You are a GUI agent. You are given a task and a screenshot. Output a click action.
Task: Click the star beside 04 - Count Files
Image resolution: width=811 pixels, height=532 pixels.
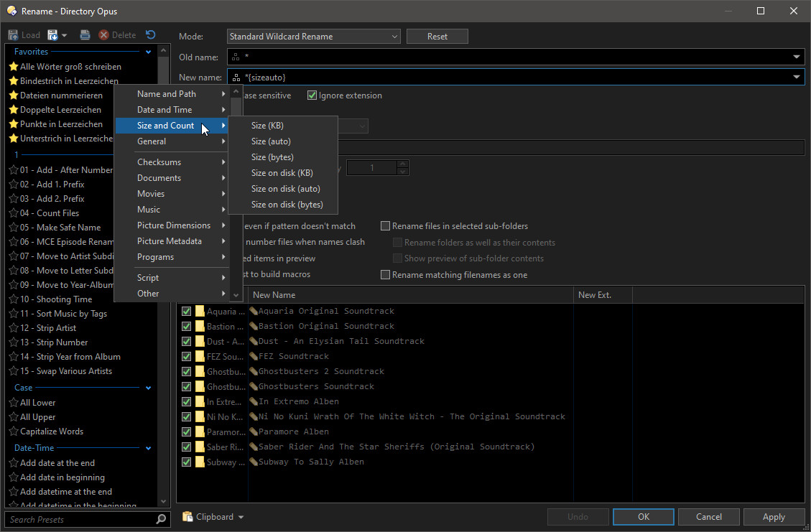pyautogui.click(x=14, y=213)
